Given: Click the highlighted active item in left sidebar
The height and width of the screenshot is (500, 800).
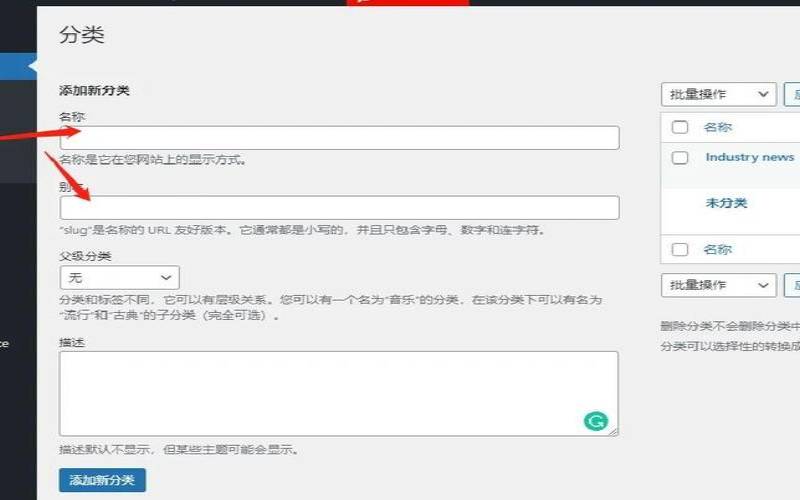Looking at the screenshot, I should click(x=18, y=67).
